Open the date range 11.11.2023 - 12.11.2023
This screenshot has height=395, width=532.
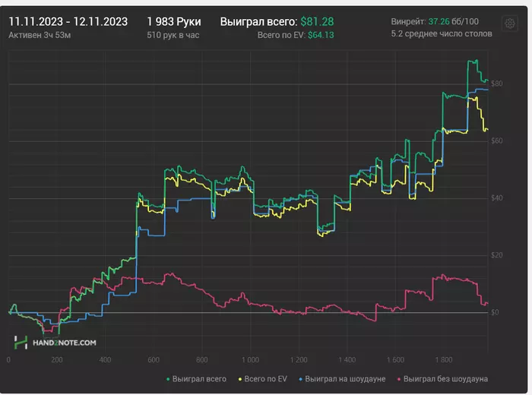[x=68, y=21]
